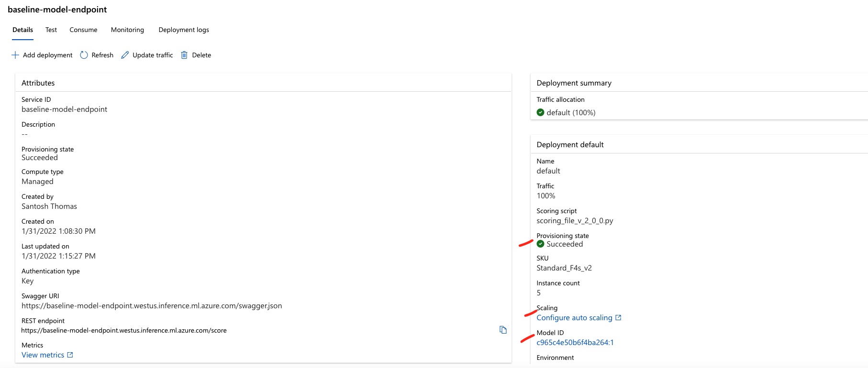
Task: Click the trash can Delete icon
Action: pyautogui.click(x=184, y=55)
